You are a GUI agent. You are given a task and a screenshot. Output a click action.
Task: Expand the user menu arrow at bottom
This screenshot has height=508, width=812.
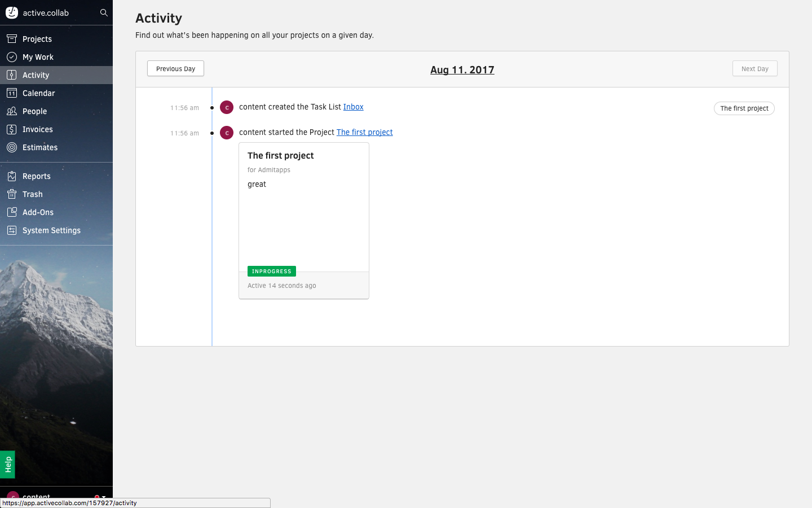pos(104,497)
